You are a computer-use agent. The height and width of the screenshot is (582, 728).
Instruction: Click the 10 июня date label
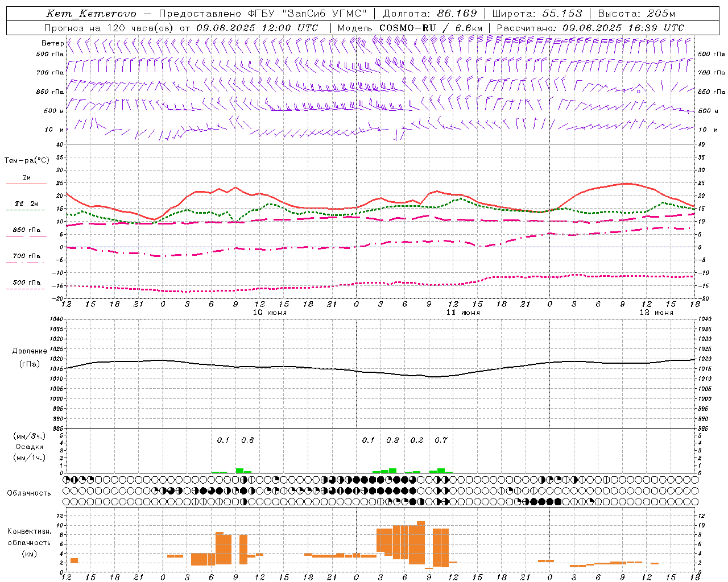click(270, 313)
